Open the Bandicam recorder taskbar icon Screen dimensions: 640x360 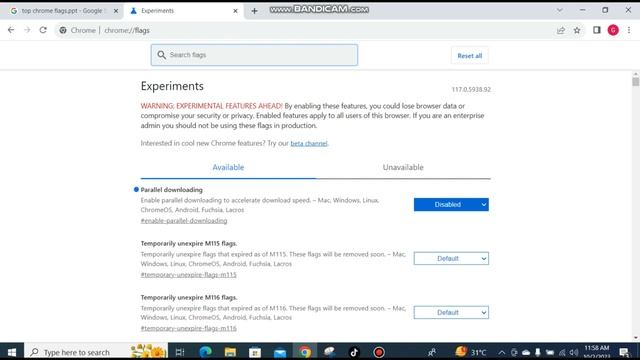click(x=379, y=352)
